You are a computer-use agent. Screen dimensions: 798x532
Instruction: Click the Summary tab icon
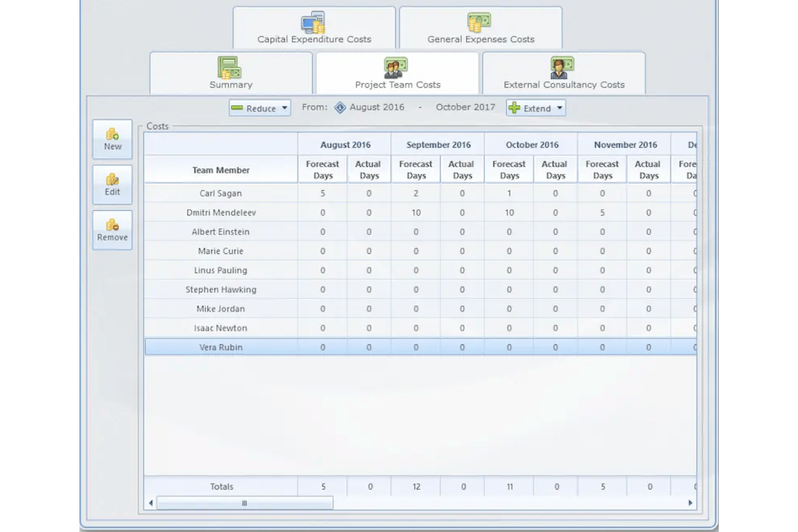tap(230, 68)
